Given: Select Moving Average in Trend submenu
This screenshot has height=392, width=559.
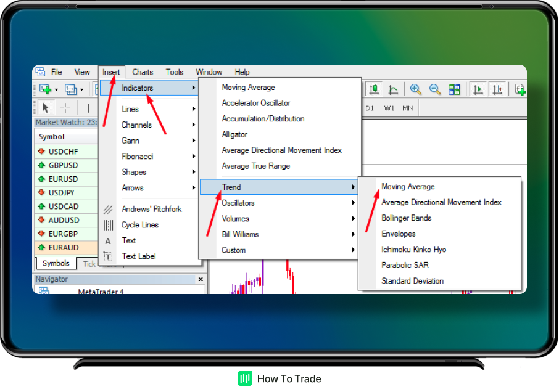Looking at the screenshot, I should point(408,187).
